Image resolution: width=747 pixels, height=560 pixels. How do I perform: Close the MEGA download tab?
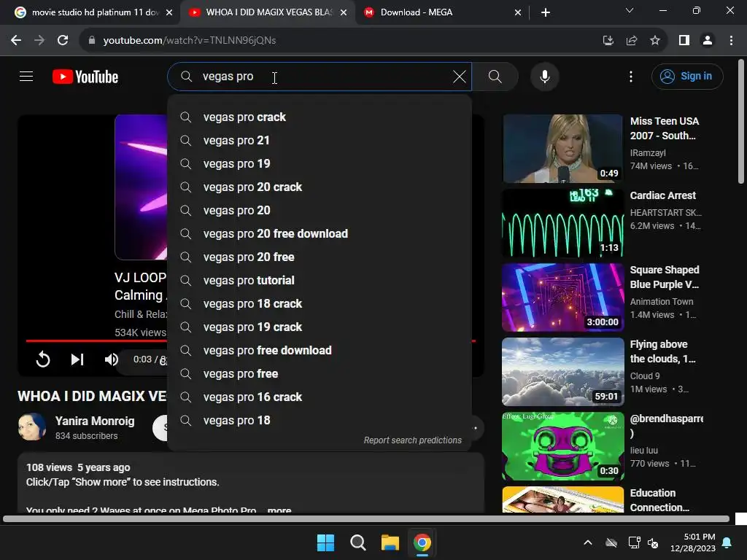coord(518,12)
